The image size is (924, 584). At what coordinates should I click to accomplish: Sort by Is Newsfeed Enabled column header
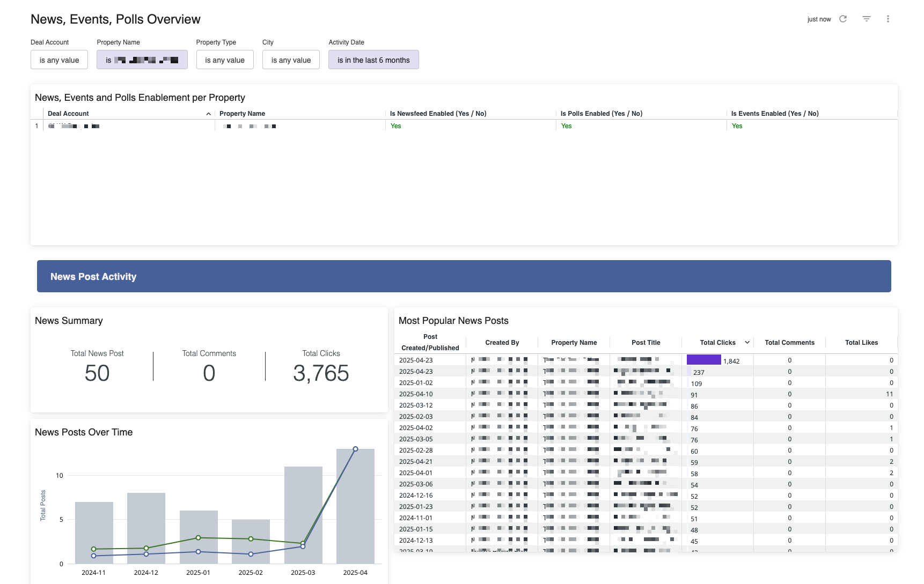tap(438, 114)
